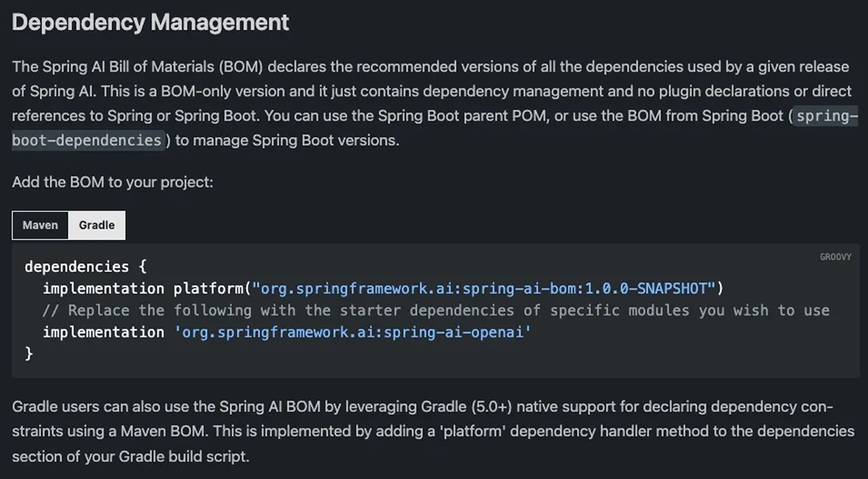Click '(BOM)' in the first paragraph
This screenshot has width=868, height=479.
pos(241,67)
